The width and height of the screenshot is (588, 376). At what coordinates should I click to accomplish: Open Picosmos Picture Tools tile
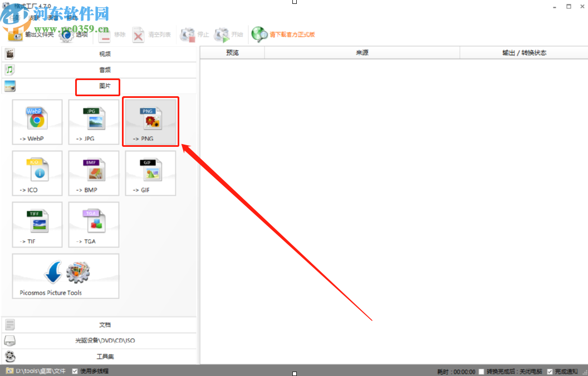pyautogui.click(x=66, y=276)
